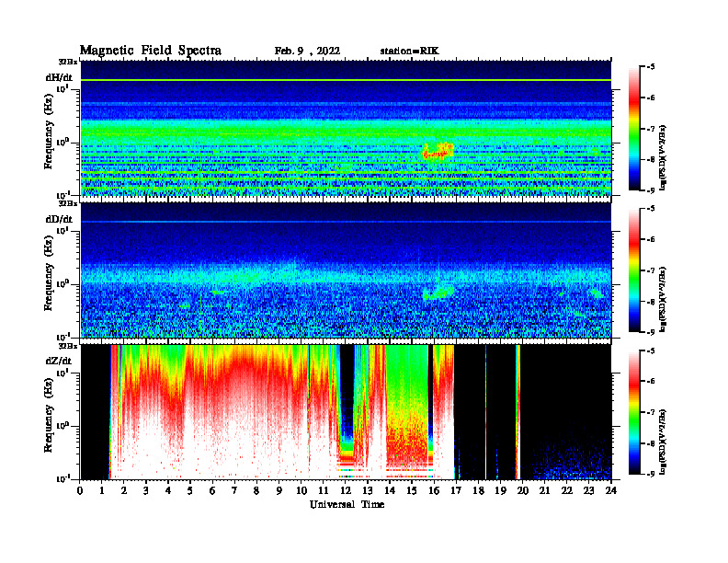728x563 pixels.
Task: Click the "-6" value on the dD/dt color bar
Action: point(650,239)
